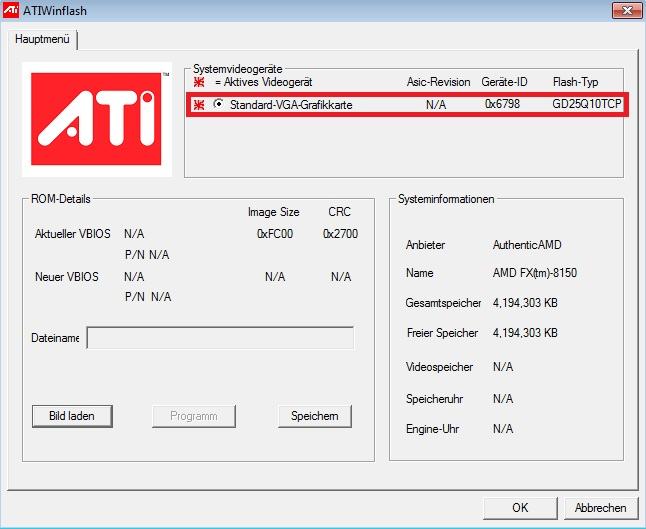The height and width of the screenshot is (529, 646).
Task: Click the Standard-VGA-Grafikkarte device name
Action: click(291, 105)
